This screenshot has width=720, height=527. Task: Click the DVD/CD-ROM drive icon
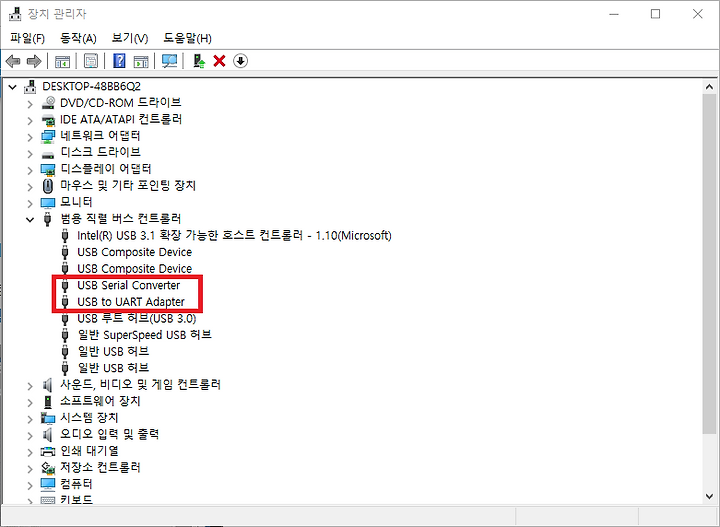coord(48,103)
